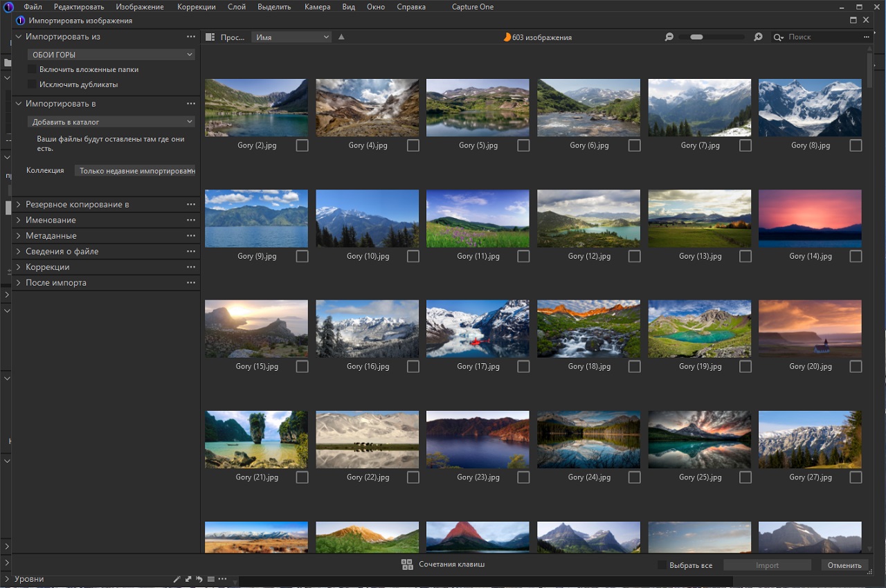Click the search magnifier icon

pos(779,37)
